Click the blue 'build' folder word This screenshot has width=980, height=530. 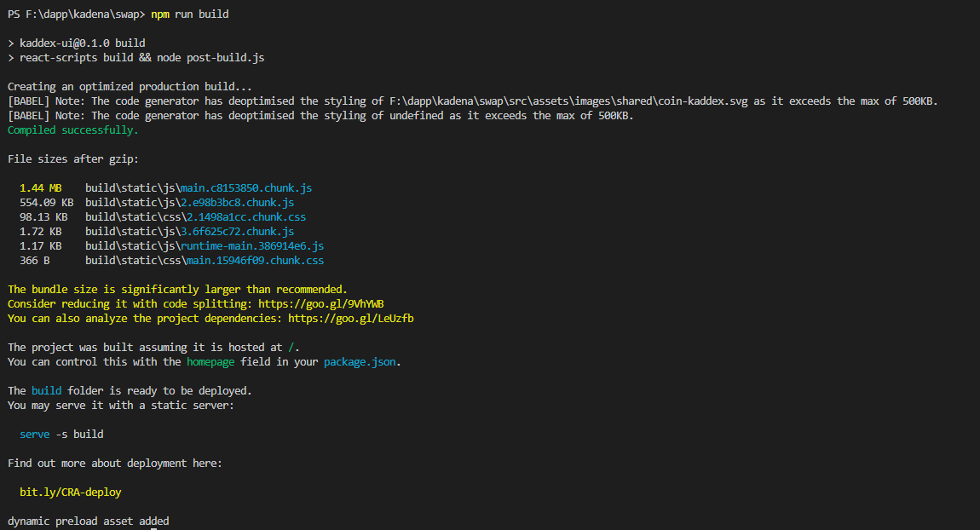click(46, 390)
